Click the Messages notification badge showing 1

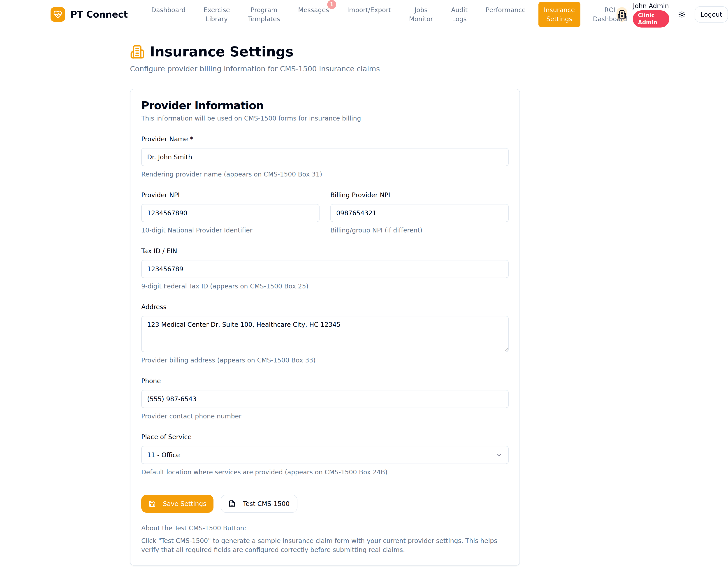coord(332,5)
